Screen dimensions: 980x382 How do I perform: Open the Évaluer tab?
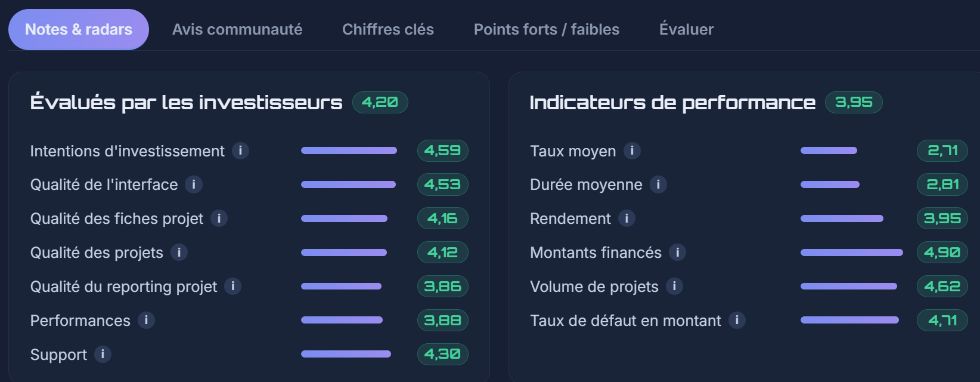click(686, 29)
